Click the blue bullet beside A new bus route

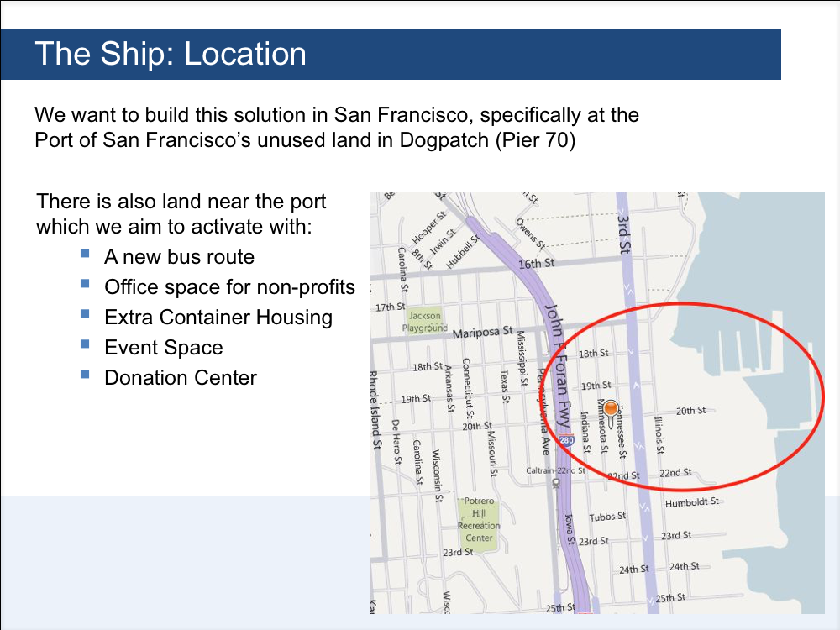(x=85, y=254)
